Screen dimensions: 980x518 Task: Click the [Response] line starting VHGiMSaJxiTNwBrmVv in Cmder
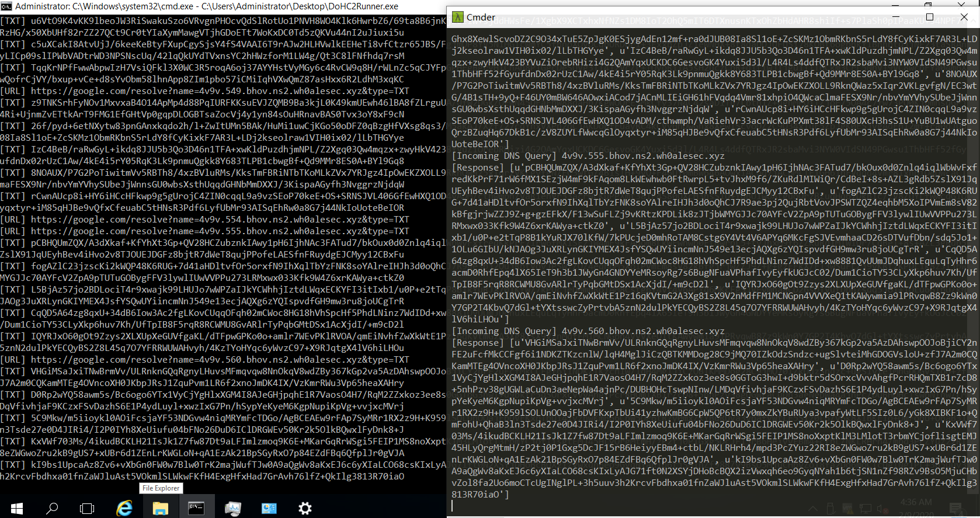714,342
